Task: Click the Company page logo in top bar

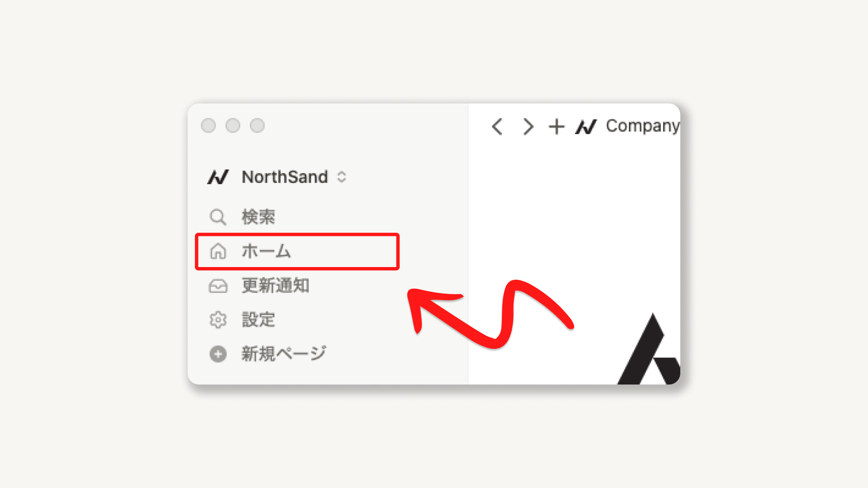Action: (586, 127)
